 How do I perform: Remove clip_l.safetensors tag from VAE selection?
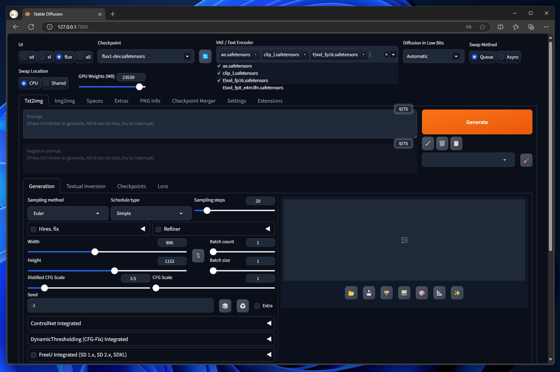(304, 55)
